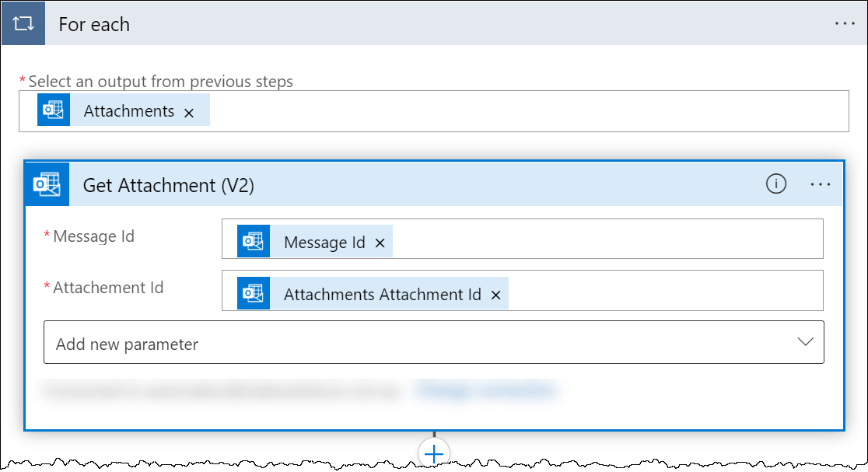Open Get Attachment (V2) ellipsis menu

pyautogui.click(x=821, y=184)
